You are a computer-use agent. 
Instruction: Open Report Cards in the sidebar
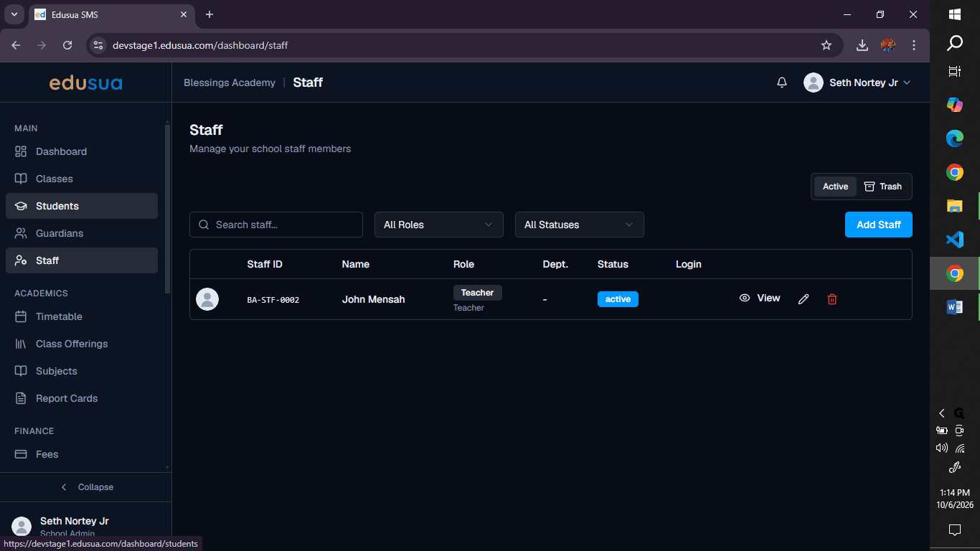82,398
